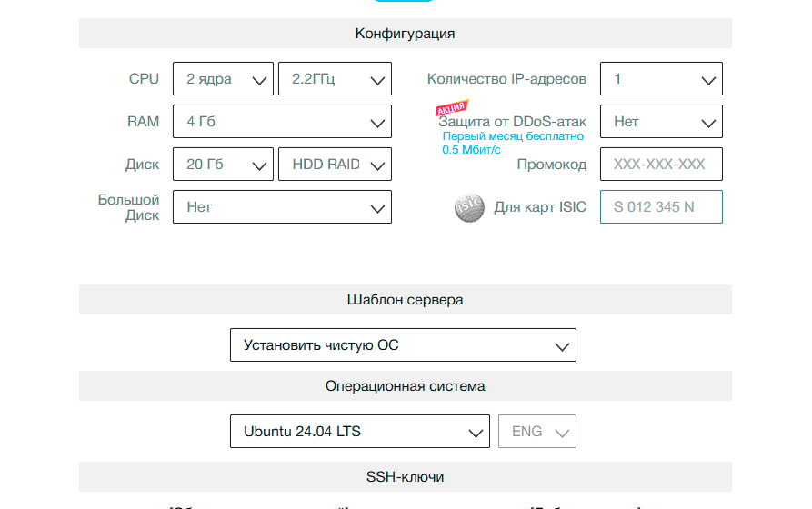Viewport: 812px width, 509px height.
Task: Click the Шаблон сервера section header
Action: 405,300
